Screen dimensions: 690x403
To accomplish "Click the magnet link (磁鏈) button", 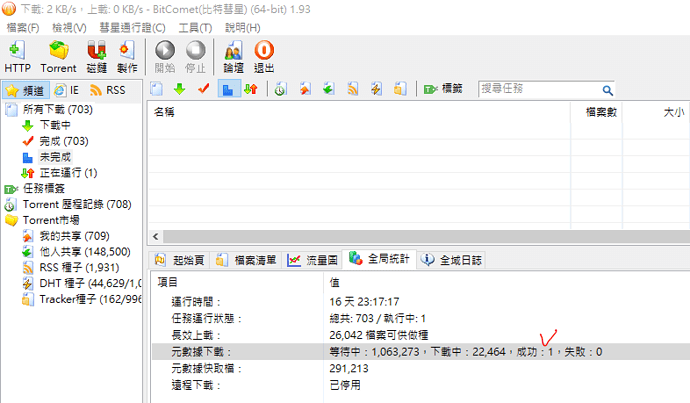I will [96, 57].
